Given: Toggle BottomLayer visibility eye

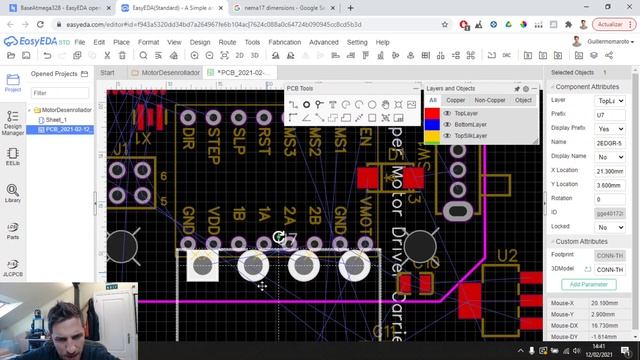Looking at the screenshot, I should point(447,124).
